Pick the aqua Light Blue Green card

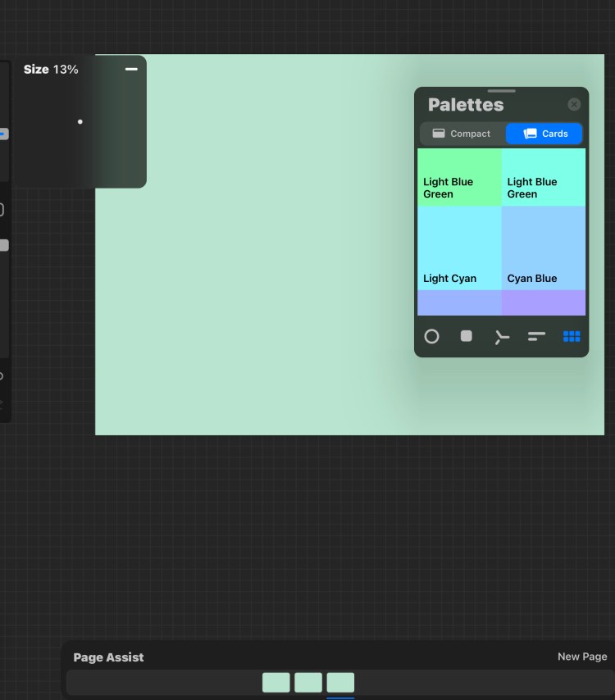click(x=544, y=177)
